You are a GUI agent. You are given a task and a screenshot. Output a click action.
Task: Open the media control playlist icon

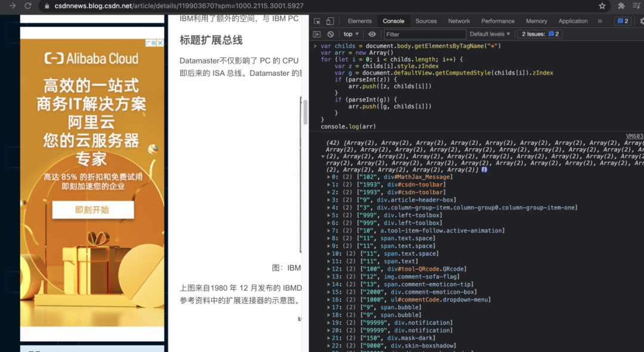click(637, 6)
